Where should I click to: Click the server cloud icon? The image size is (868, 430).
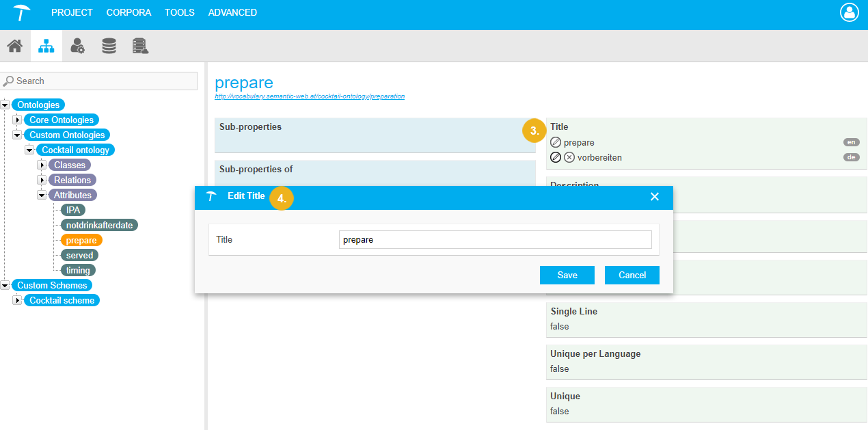(x=140, y=46)
